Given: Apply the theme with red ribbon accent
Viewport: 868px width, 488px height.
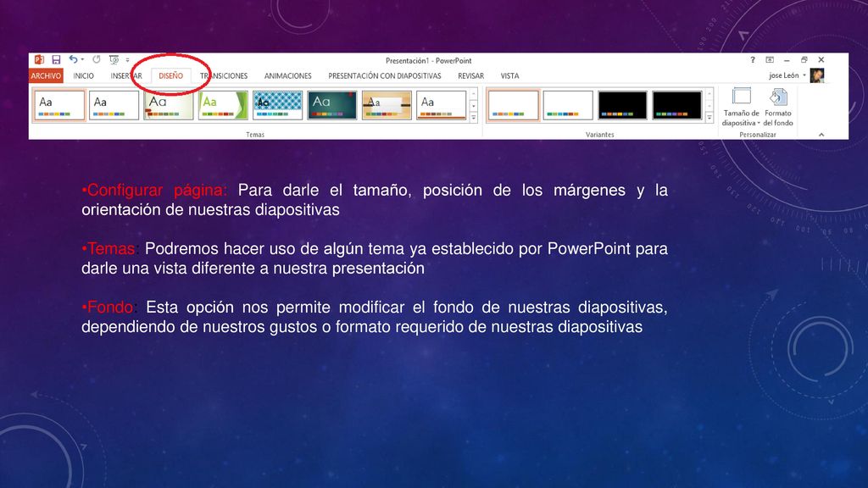Looking at the screenshot, I should [x=169, y=105].
